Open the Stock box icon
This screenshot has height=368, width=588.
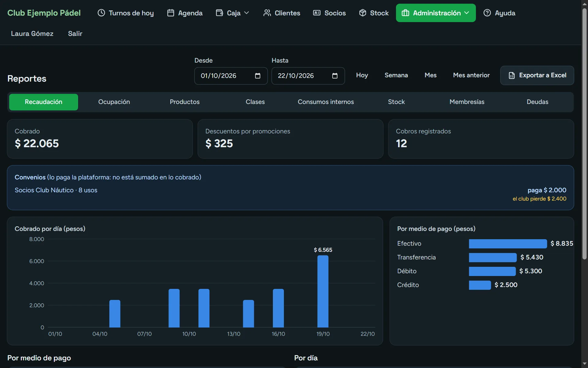(363, 13)
